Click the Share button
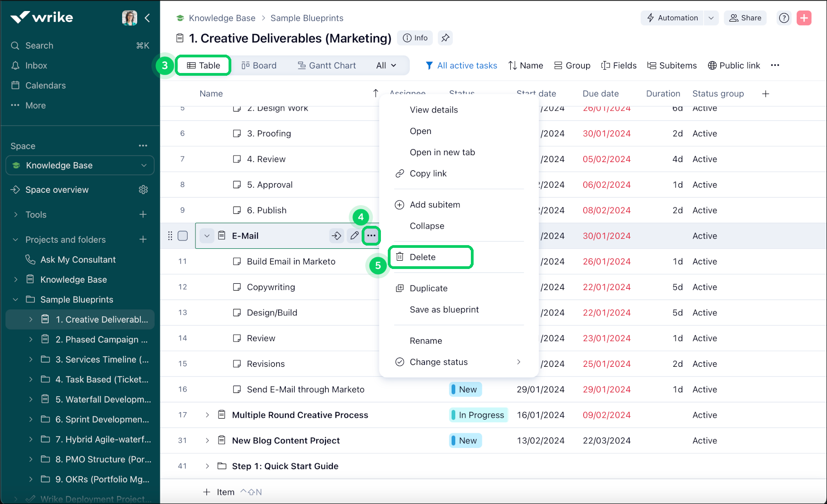Viewport: 827px width, 504px height. click(745, 18)
